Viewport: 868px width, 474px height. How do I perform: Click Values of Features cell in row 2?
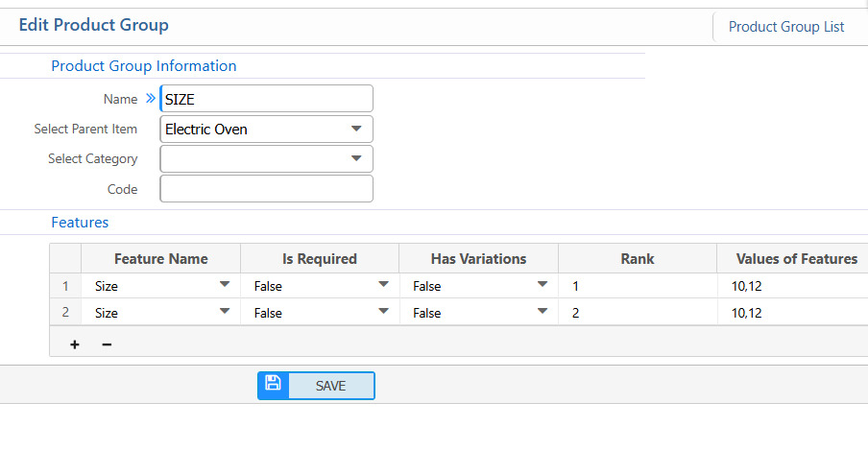[x=793, y=313]
